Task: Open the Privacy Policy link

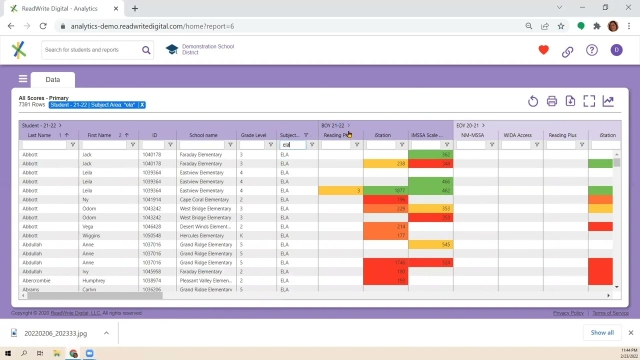Action: click(568, 313)
